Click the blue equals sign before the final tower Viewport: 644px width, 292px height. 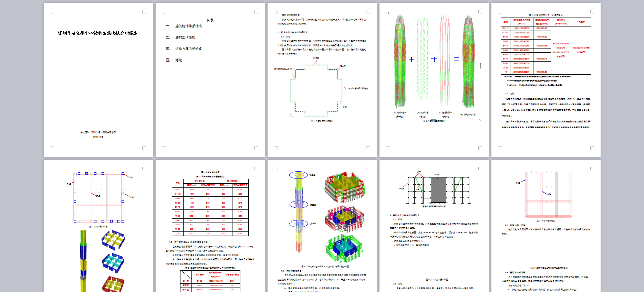(457, 60)
